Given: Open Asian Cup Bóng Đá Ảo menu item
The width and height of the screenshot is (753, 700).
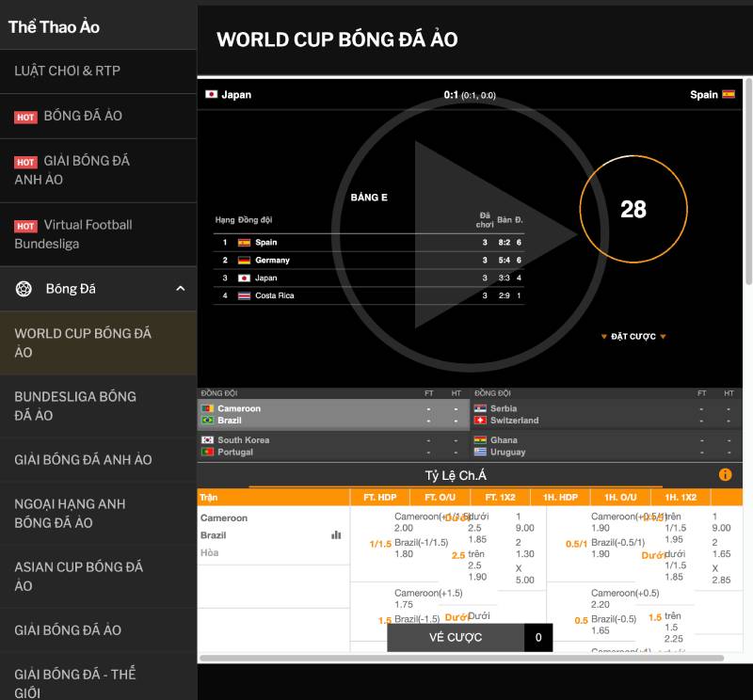Looking at the screenshot, I should click(x=78, y=576).
